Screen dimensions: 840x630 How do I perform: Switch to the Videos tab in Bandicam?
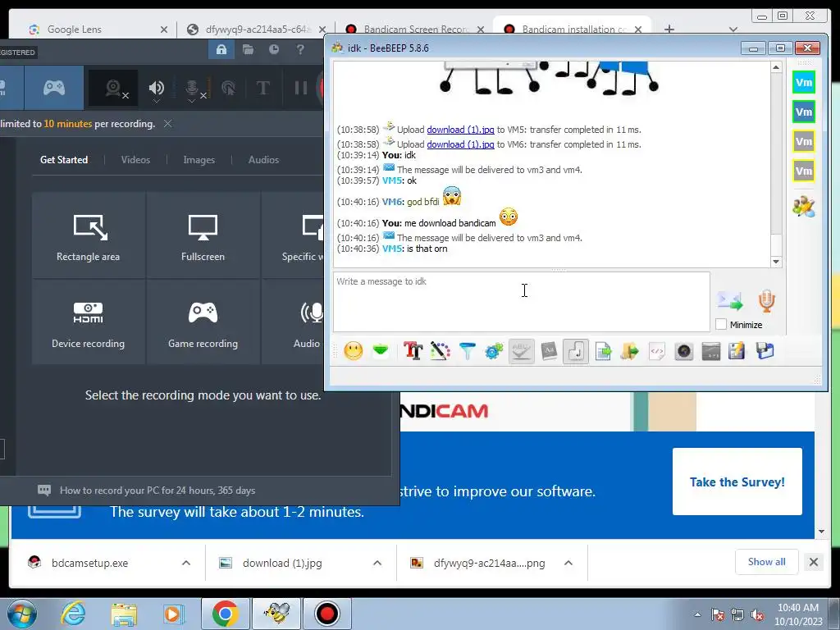coord(135,160)
